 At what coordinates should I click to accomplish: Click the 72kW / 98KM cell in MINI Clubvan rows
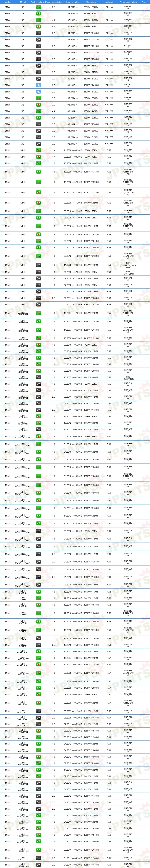pyautogui.click(x=91, y=416)
